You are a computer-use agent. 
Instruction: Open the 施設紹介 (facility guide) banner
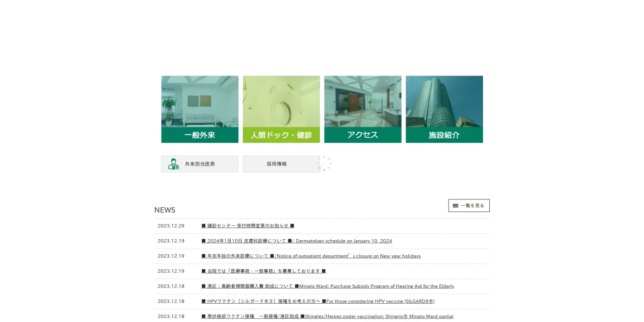(444, 135)
